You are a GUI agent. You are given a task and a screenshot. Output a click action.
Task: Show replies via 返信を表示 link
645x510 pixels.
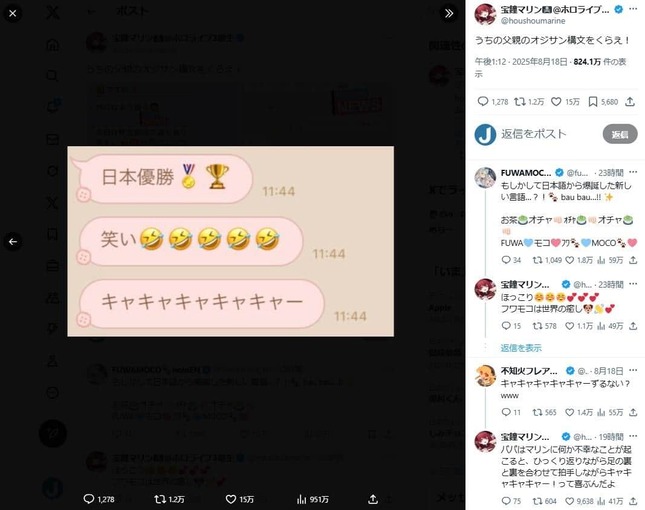tap(521, 348)
